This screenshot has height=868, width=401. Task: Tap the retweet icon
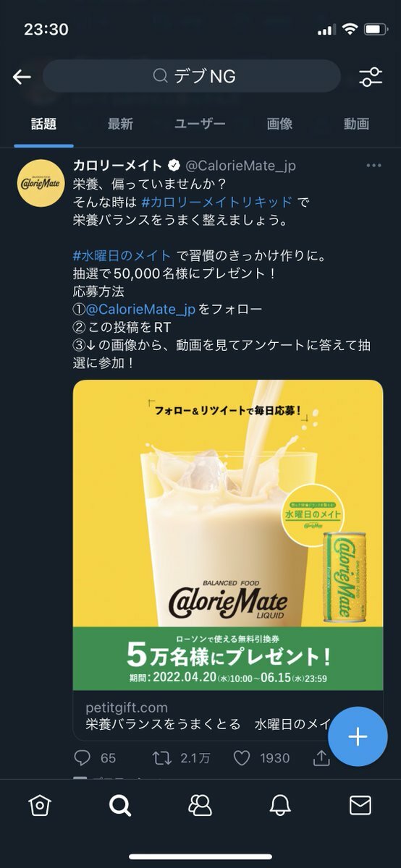coord(162,758)
